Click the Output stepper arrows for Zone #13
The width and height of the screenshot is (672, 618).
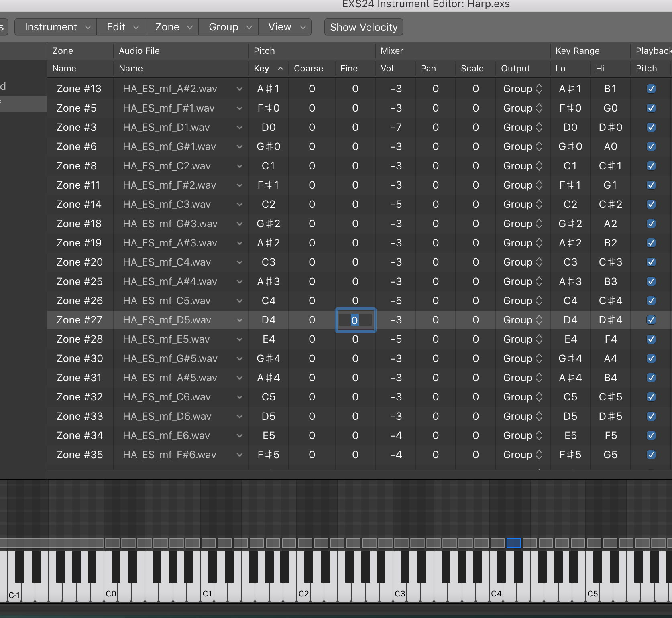point(539,89)
